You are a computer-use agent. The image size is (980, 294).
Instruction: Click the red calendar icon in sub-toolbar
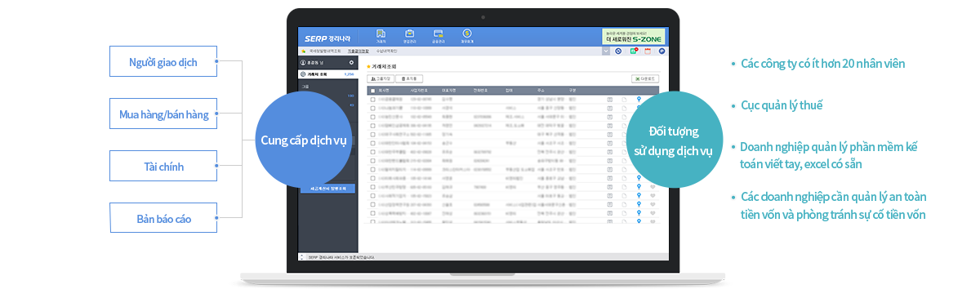(647, 51)
